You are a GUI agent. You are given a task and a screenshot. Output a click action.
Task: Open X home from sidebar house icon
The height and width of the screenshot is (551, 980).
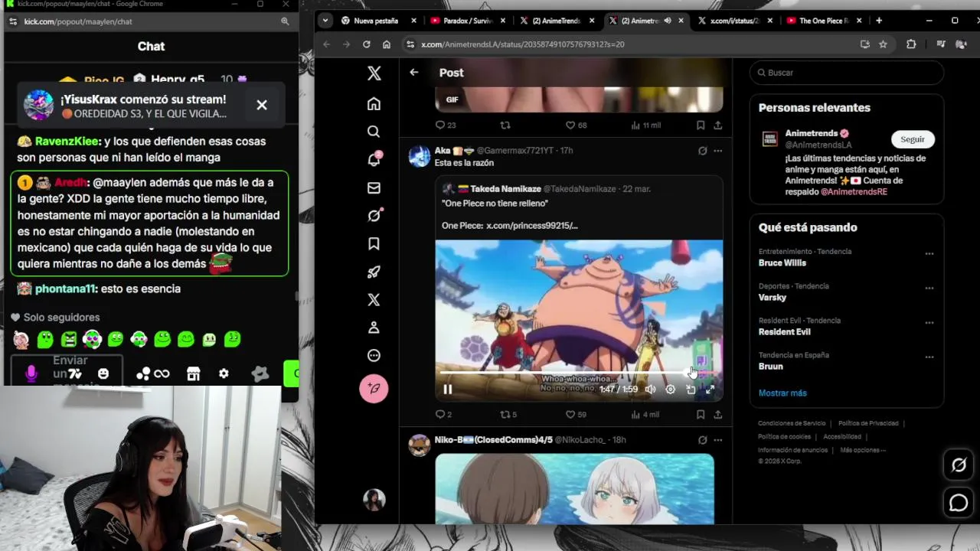click(374, 103)
